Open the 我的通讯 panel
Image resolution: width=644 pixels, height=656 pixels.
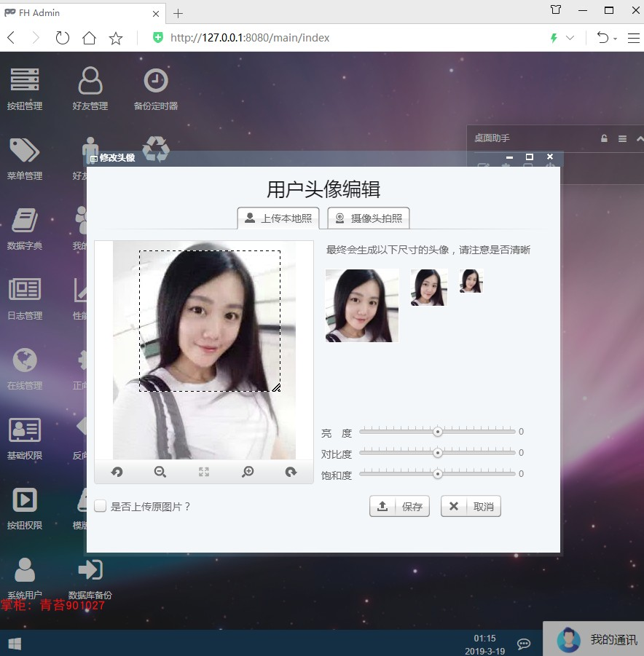coord(593,639)
